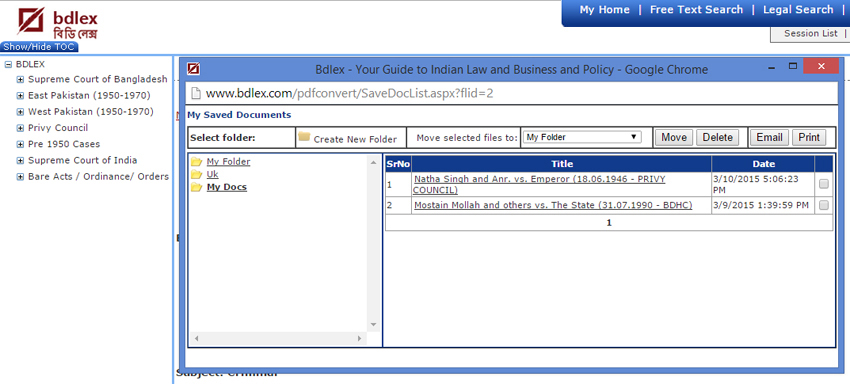Click the My Folder folder icon
Viewport: 850px width, 384px height.
click(196, 162)
